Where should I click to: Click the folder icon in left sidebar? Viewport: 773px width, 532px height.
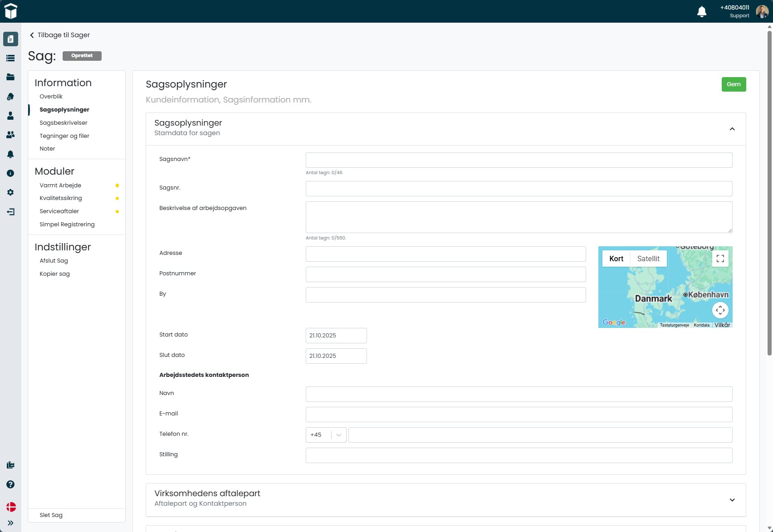point(10,77)
